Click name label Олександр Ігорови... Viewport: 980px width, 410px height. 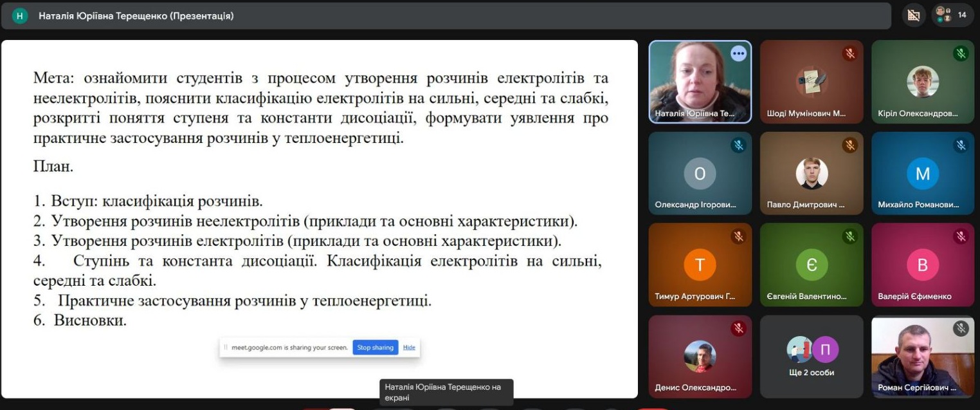coord(695,205)
